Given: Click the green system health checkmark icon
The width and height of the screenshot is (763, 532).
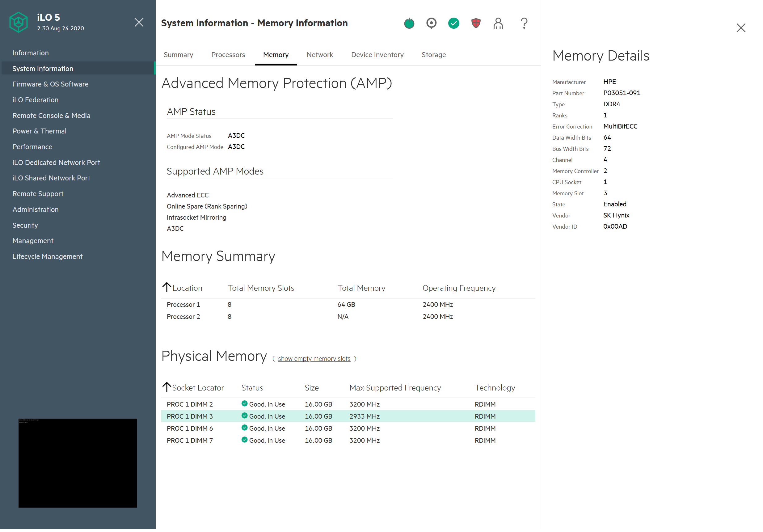Looking at the screenshot, I should pyautogui.click(x=453, y=23).
